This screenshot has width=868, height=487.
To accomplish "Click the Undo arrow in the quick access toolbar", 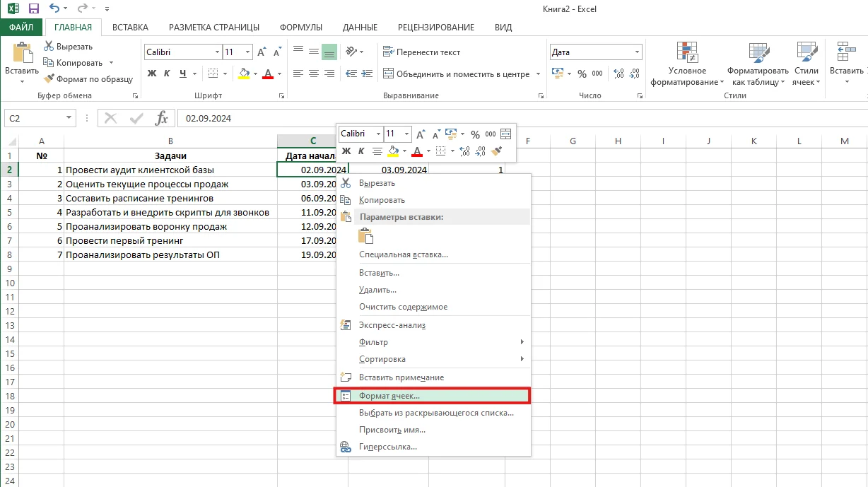I will pyautogui.click(x=54, y=9).
